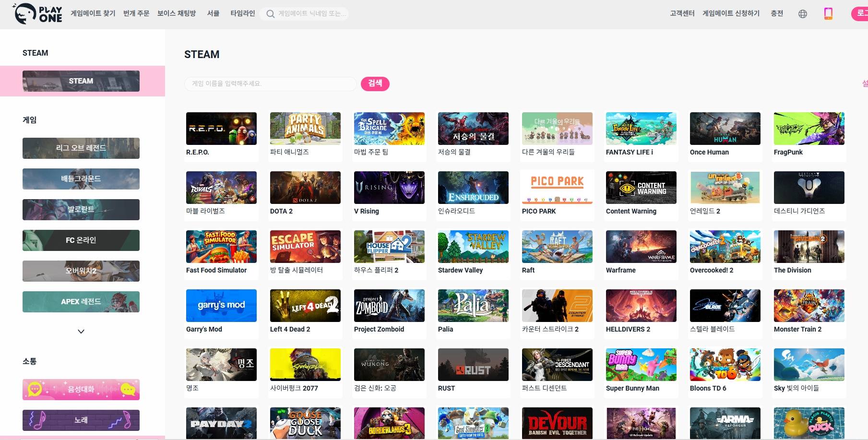The height and width of the screenshot is (440, 868).
Task: Open Project Zomboid thumbnail
Action: [x=389, y=306]
